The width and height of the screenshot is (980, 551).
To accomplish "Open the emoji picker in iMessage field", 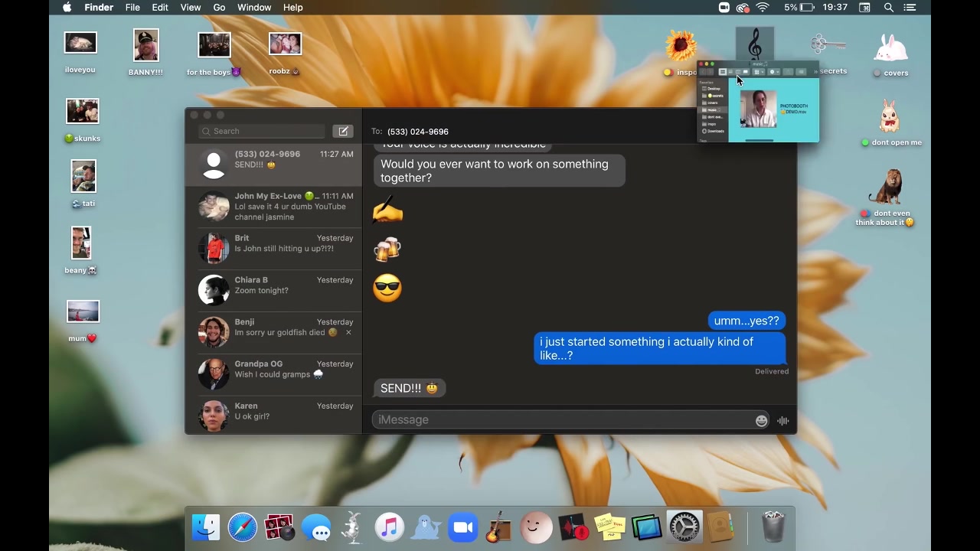I will click(761, 420).
